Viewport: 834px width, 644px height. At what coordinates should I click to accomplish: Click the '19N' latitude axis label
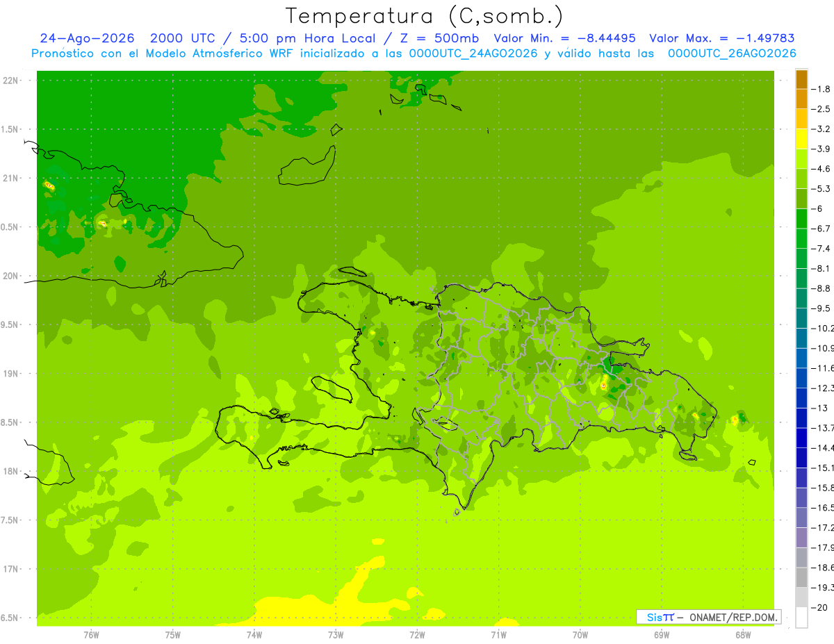pyautogui.click(x=10, y=374)
